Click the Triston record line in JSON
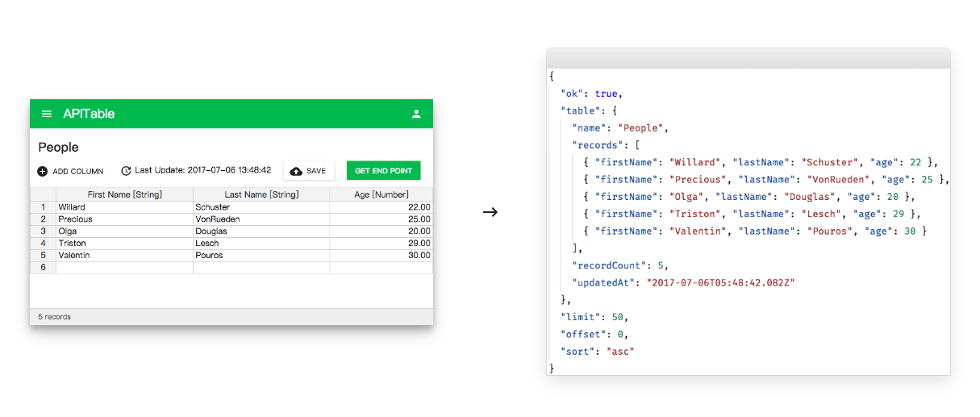The height and width of the screenshot is (417, 980). 752,214
